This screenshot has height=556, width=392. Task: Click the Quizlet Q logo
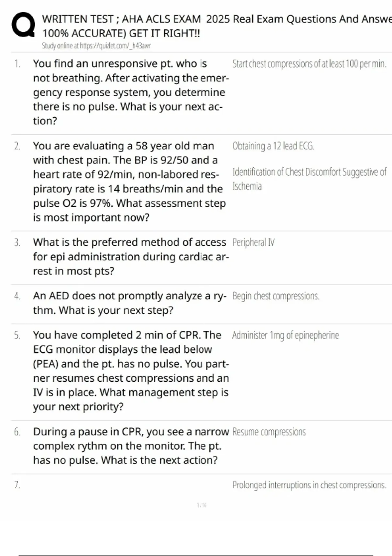[23, 25]
